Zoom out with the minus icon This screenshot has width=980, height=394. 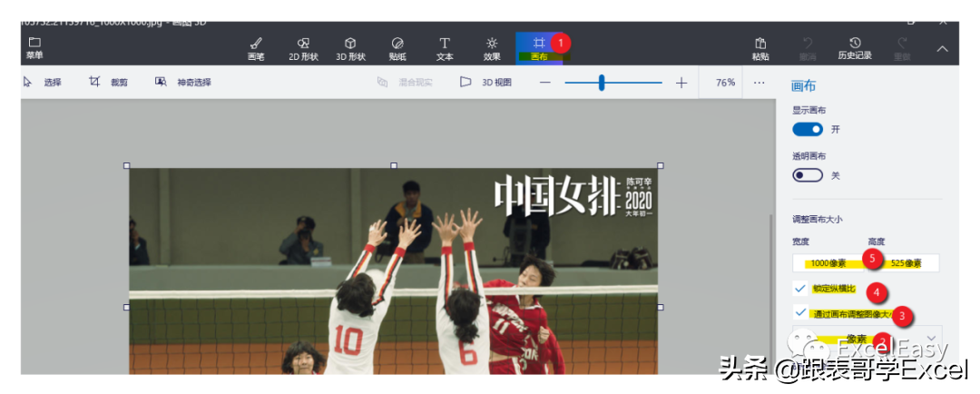(545, 82)
